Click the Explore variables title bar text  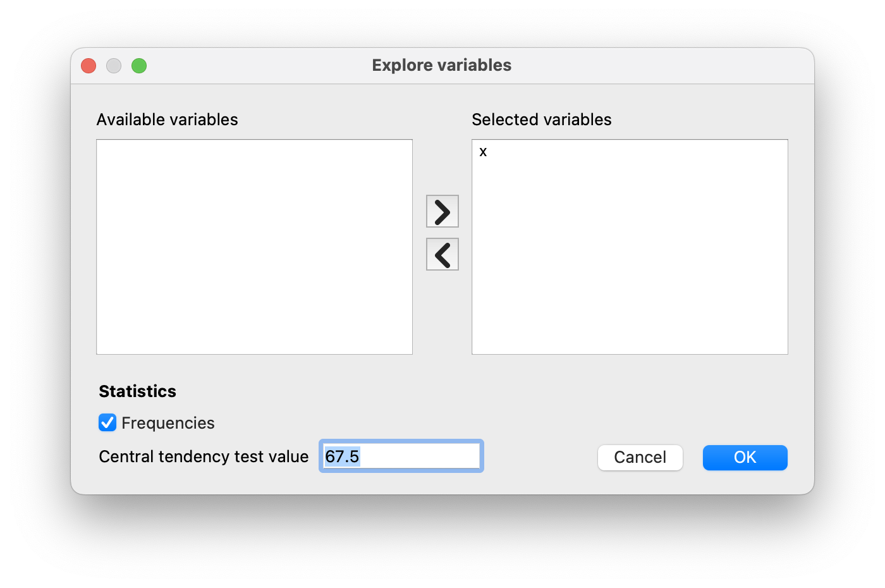(x=441, y=65)
